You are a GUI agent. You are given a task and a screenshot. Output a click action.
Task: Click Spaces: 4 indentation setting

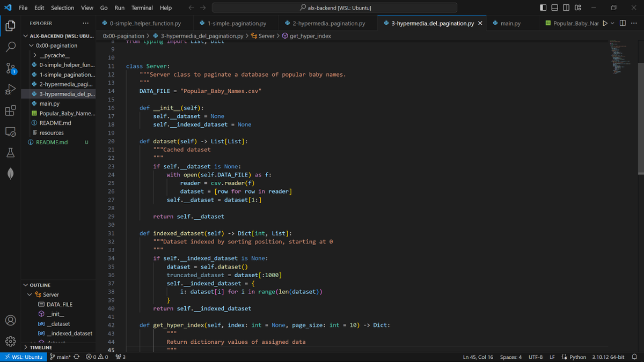coord(510,357)
